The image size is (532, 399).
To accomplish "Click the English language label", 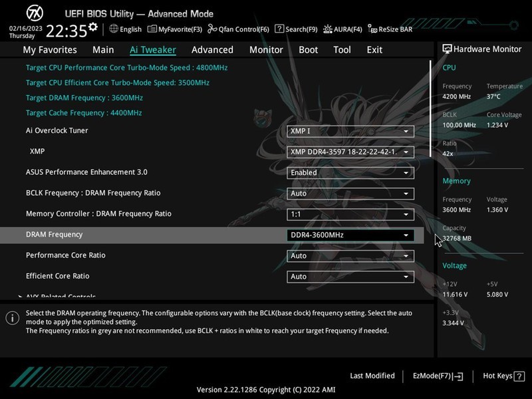I will pyautogui.click(x=130, y=29).
